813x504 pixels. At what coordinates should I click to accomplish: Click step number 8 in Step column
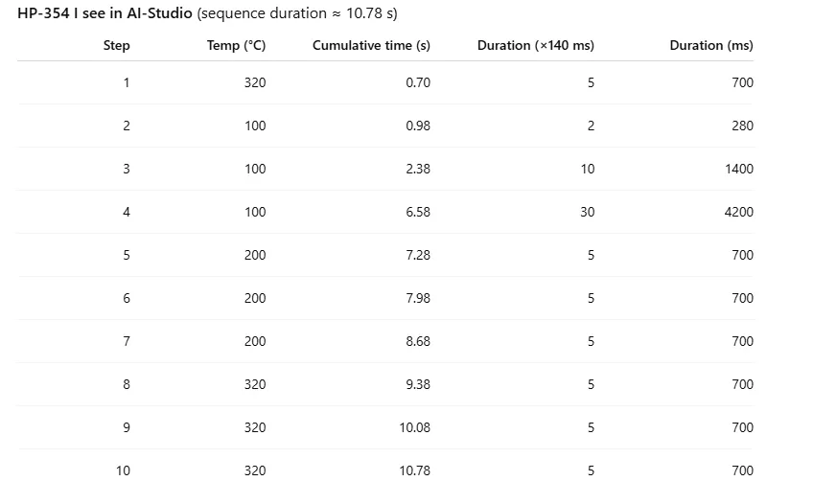(x=127, y=384)
